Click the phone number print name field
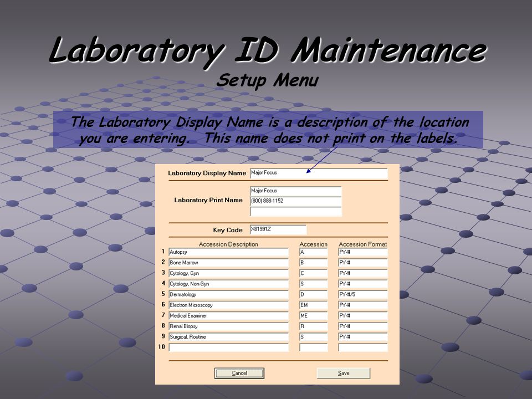The width and height of the screenshot is (532, 399). [295, 201]
